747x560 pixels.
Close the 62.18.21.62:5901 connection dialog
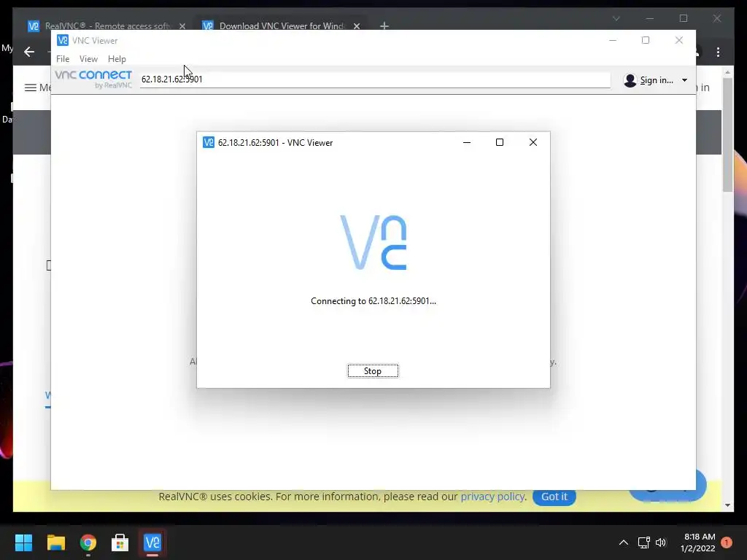[533, 142]
